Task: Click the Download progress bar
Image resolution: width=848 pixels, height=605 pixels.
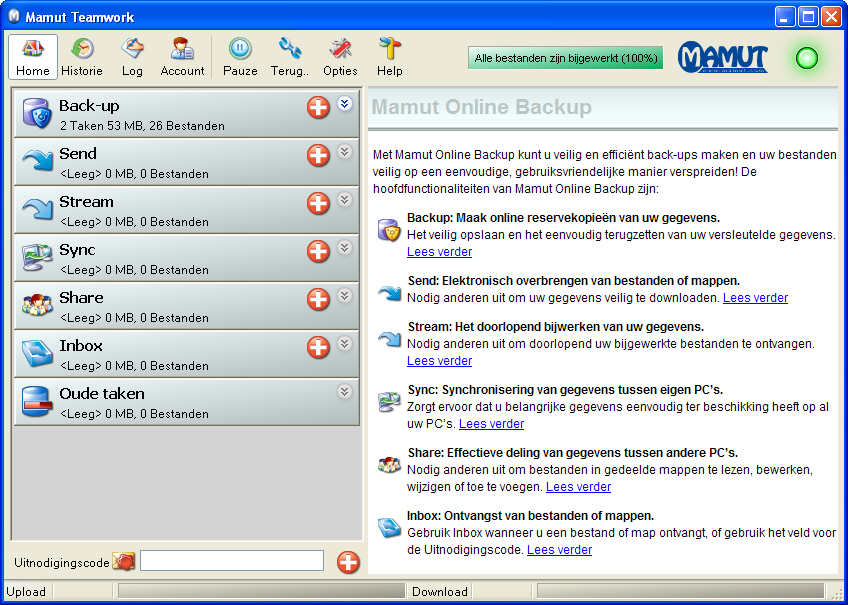Action: click(681, 591)
